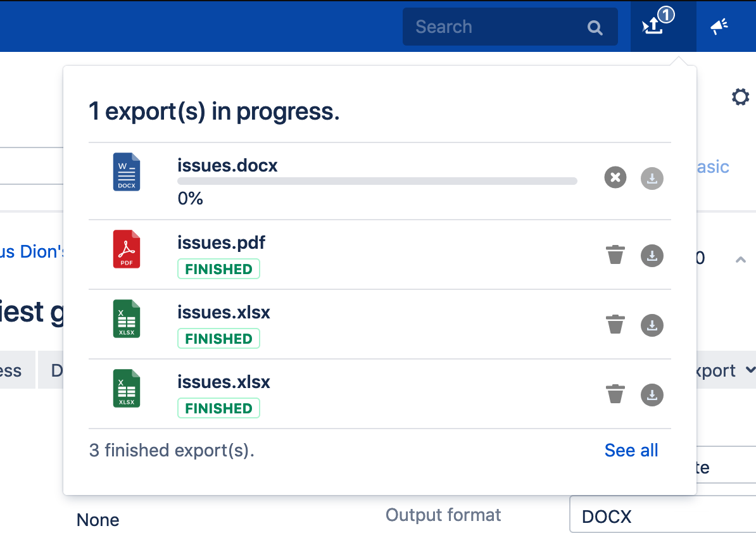This screenshot has height=533, width=756.
Task: Click the issues.docx progress bar
Action: [x=377, y=181]
